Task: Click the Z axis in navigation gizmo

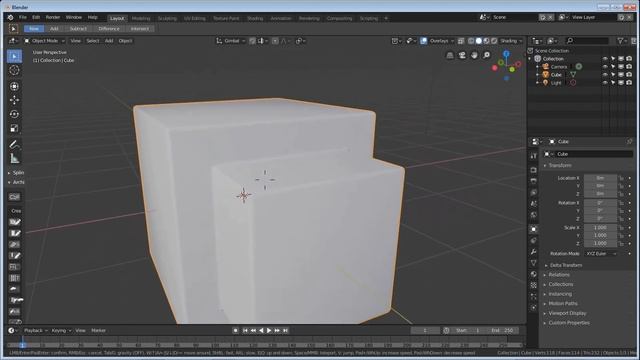Action: (x=506, y=53)
